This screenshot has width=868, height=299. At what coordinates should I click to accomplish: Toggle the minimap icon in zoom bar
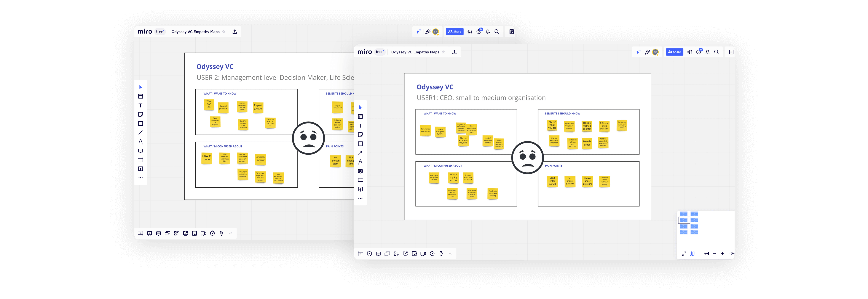click(x=692, y=254)
